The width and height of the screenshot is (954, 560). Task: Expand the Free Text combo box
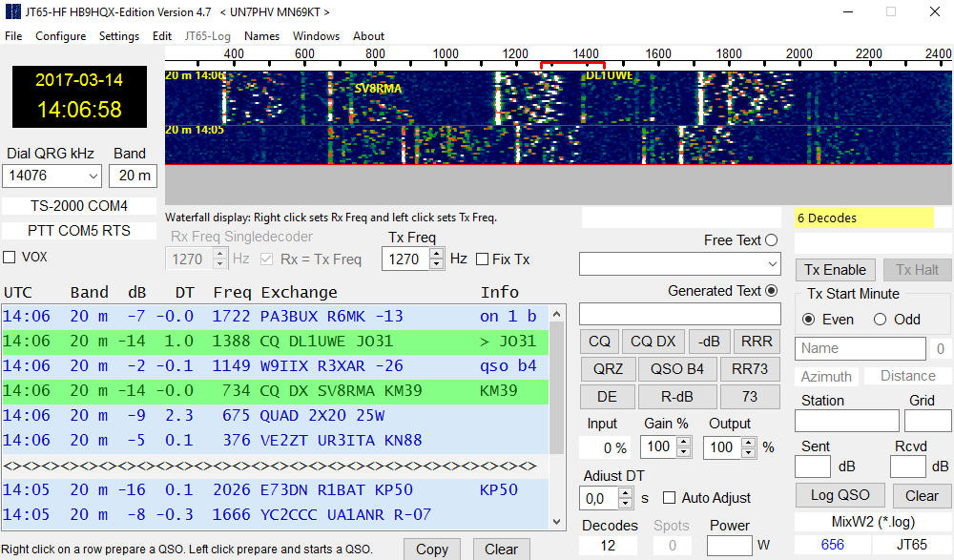772,264
